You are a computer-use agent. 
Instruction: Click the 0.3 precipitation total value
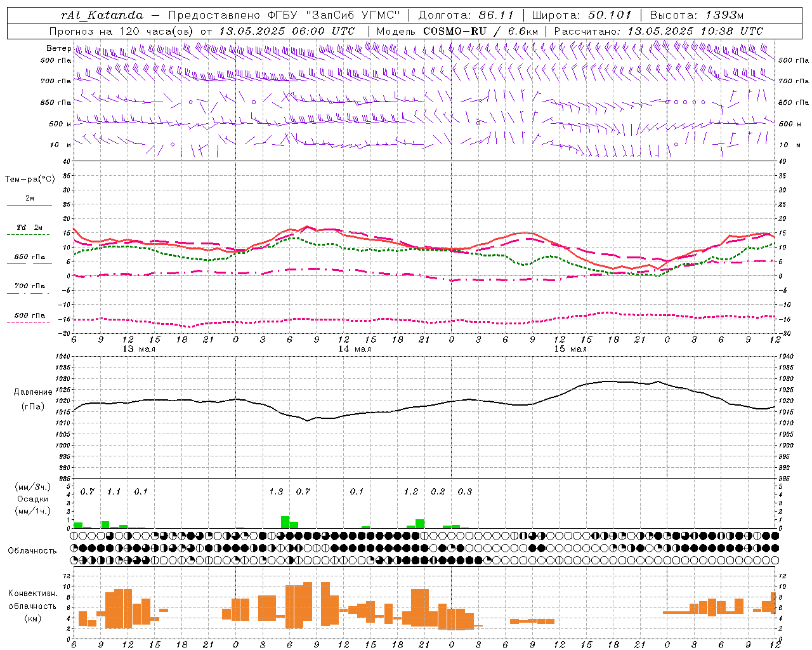466,491
